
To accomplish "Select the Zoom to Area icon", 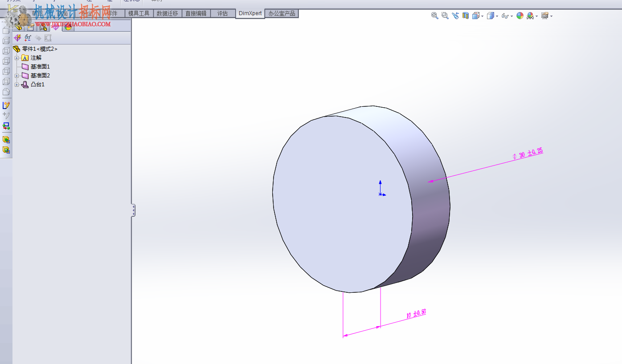I will [445, 16].
